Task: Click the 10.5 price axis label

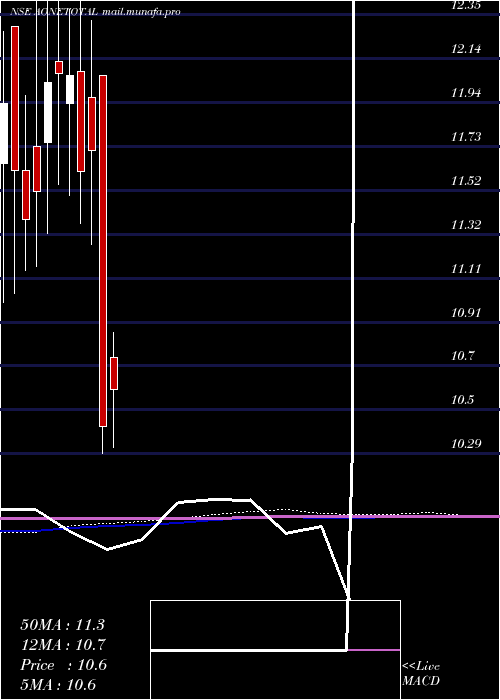Action: [462, 400]
